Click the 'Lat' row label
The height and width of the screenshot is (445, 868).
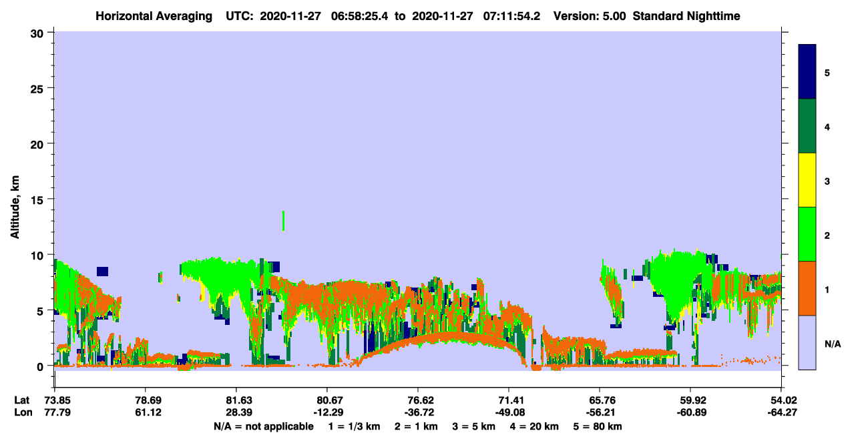coord(21,400)
